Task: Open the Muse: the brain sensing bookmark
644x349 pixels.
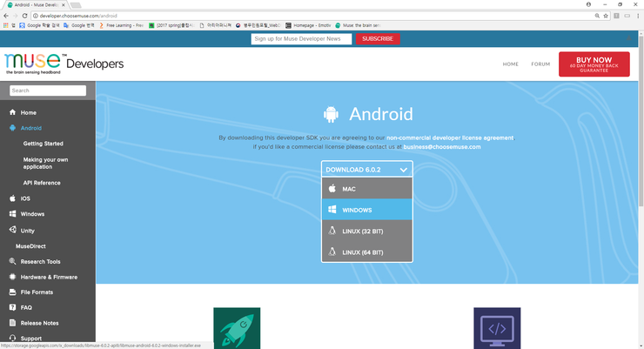Action: (359, 25)
